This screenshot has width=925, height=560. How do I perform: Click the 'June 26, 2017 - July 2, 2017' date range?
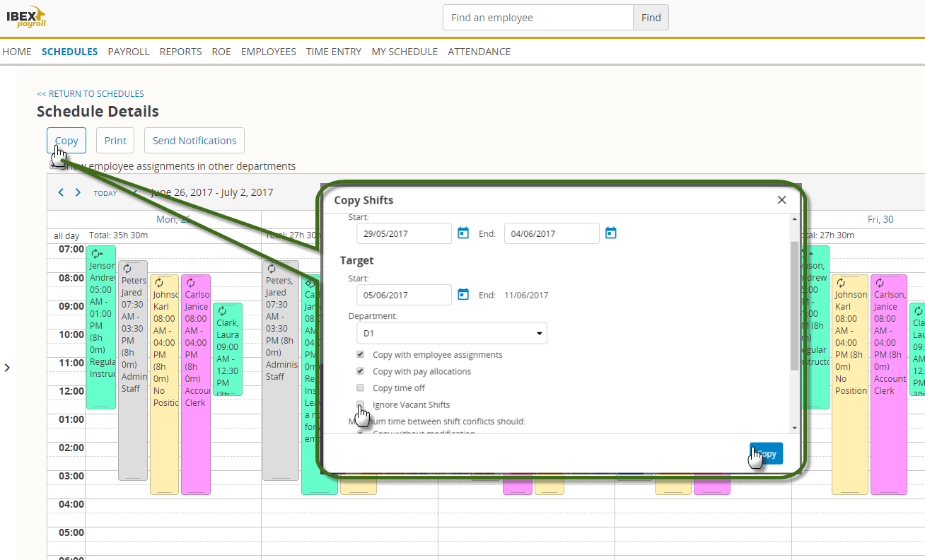tap(212, 192)
